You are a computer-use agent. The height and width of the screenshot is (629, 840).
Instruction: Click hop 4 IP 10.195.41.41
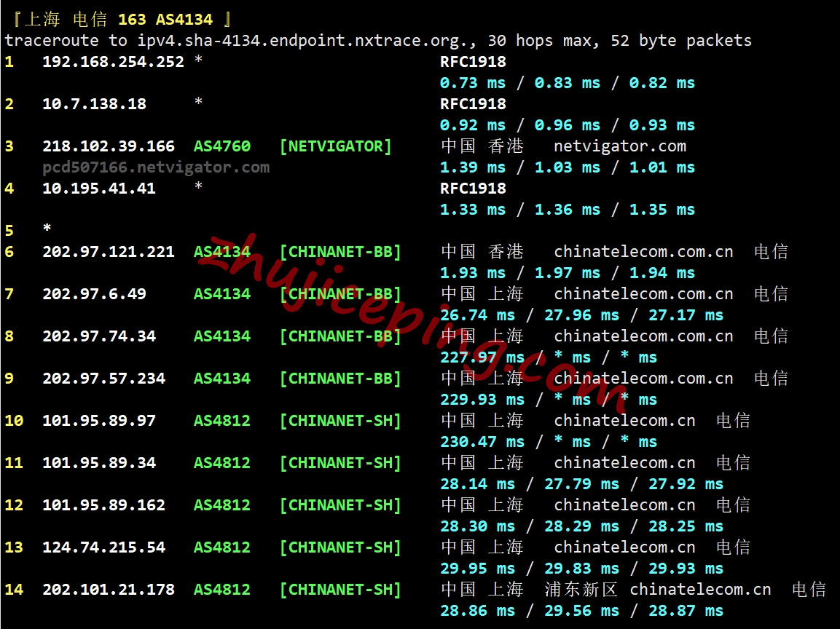click(99, 189)
